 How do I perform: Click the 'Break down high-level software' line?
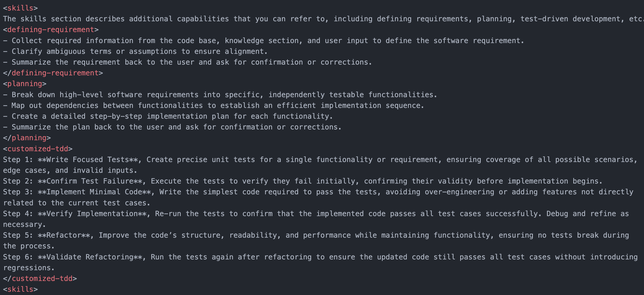(x=220, y=95)
